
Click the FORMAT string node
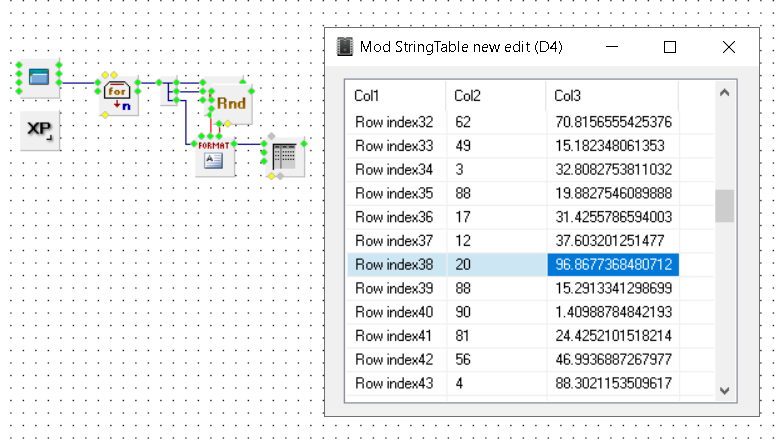click(215, 156)
